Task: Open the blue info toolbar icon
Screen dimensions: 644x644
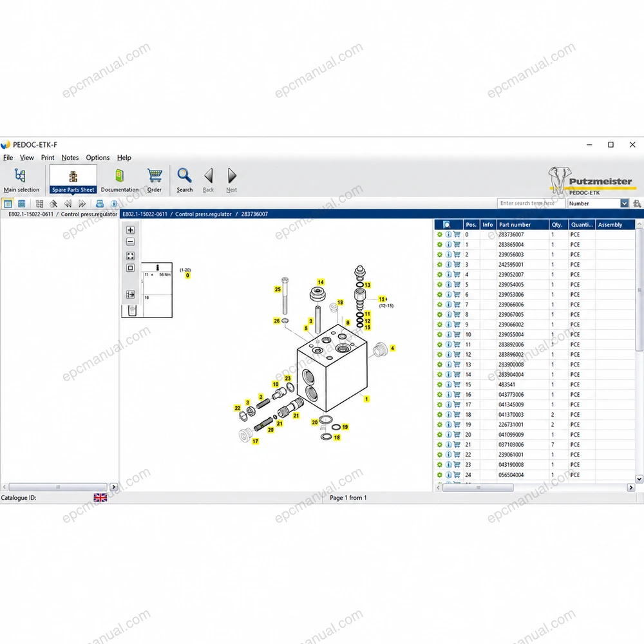Action: click(x=114, y=204)
